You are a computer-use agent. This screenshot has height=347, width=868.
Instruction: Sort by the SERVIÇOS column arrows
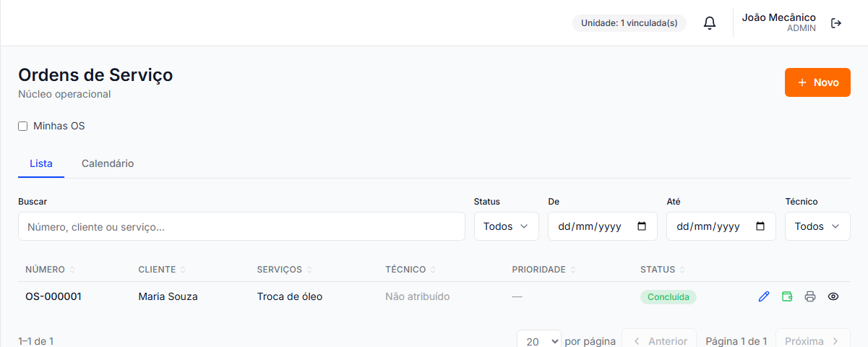tap(309, 270)
